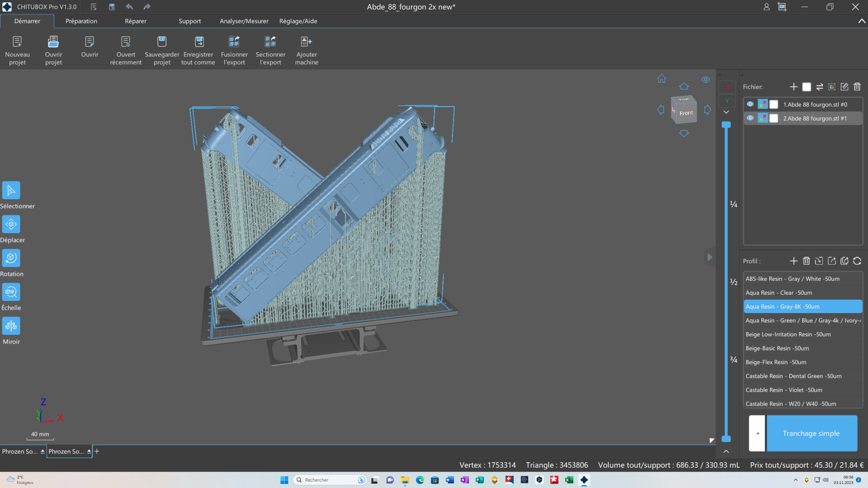The width and height of the screenshot is (868, 488).
Task: Click Fusionner l'export icon
Action: tap(234, 42)
